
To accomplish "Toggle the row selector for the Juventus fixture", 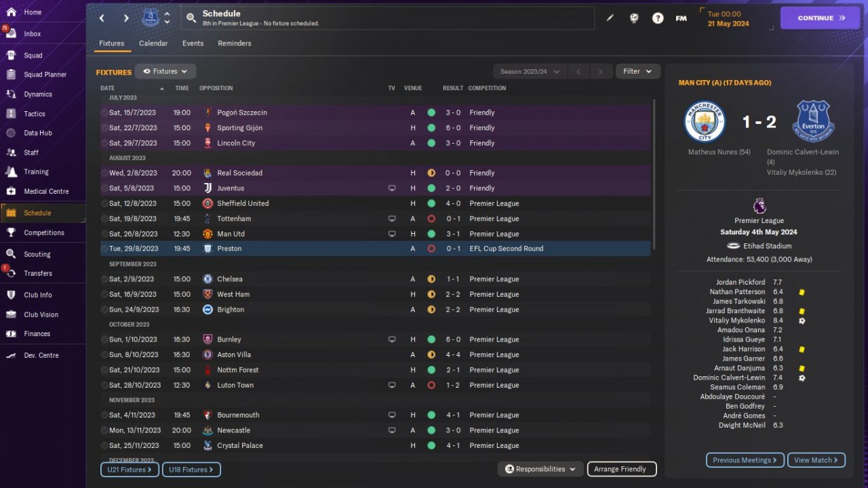I will (104, 188).
